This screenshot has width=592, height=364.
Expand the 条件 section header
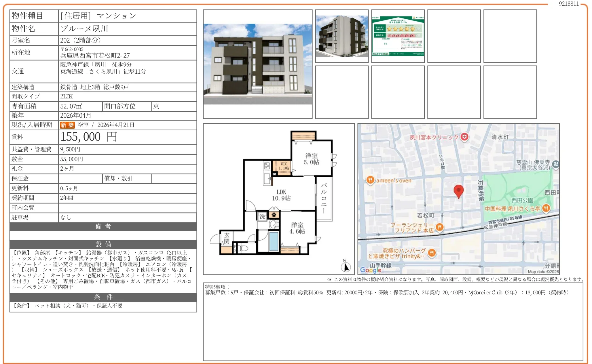pyautogui.click(x=103, y=297)
